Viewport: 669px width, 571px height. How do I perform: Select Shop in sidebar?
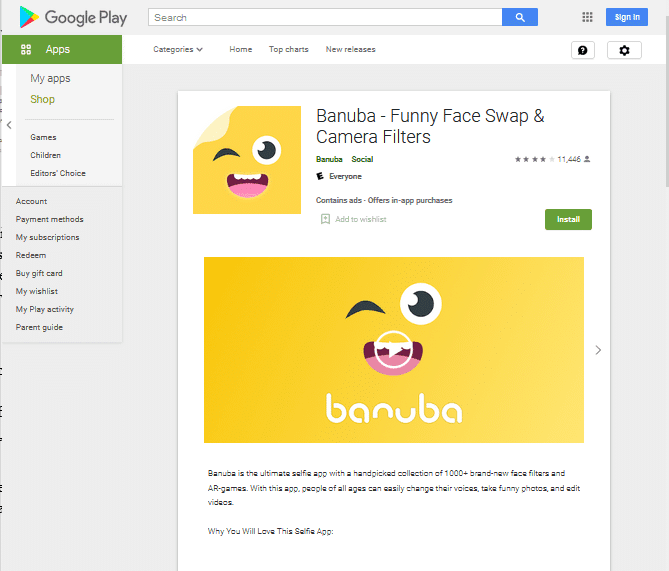click(x=43, y=99)
